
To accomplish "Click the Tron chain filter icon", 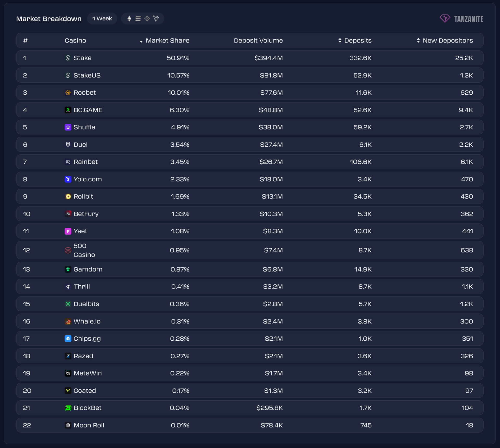I will click(x=156, y=19).
